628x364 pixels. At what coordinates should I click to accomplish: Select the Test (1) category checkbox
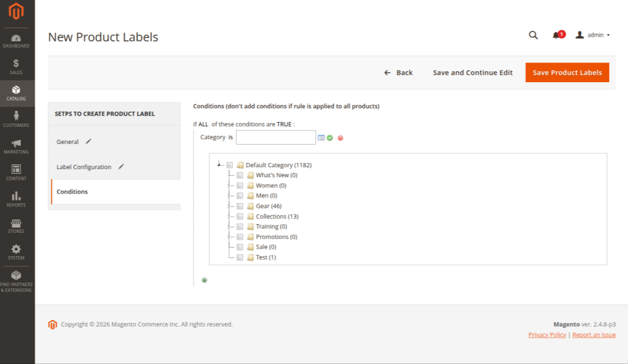pyautogui.click(x=240, y=257)
